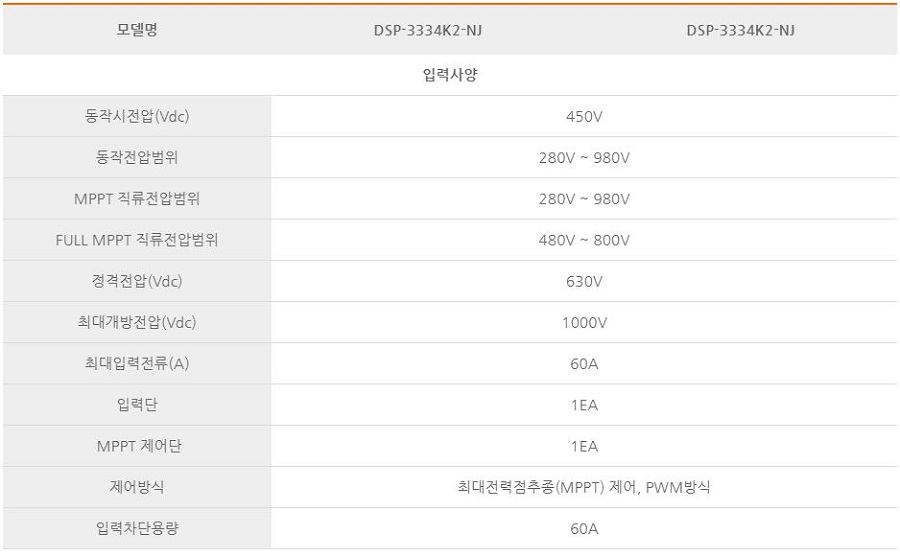Click the second DSP-3334K2-NJ model header

[x=741, y=30]
